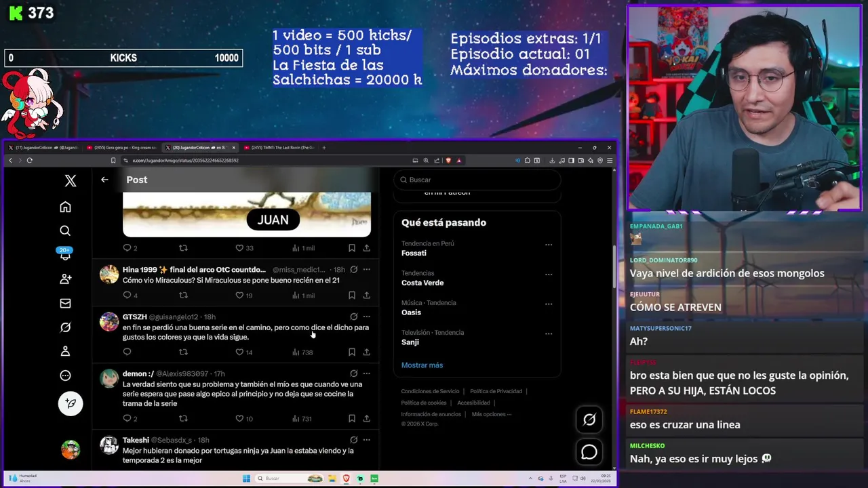Bookmark demon :/ comment
Screen dimensions: 868x488
pyautogui.click(x=351, y=419)
